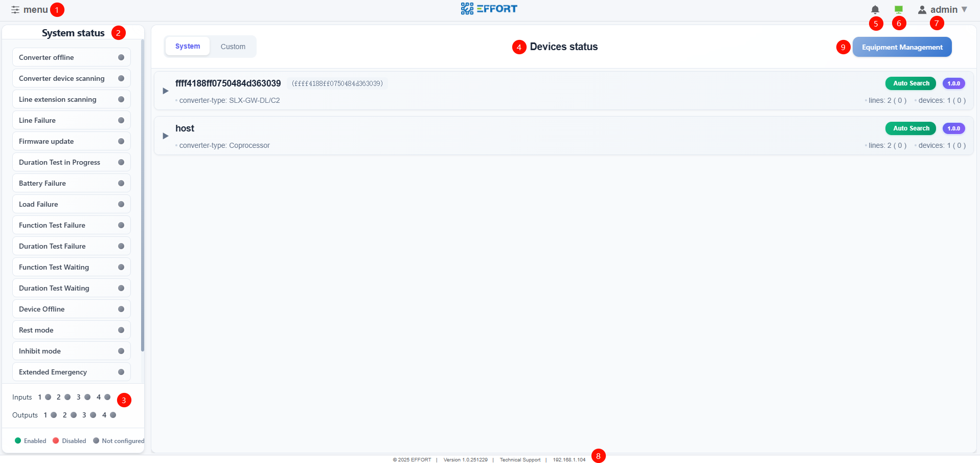
Task: Expand the host converter row
Action: pos(165,136)
